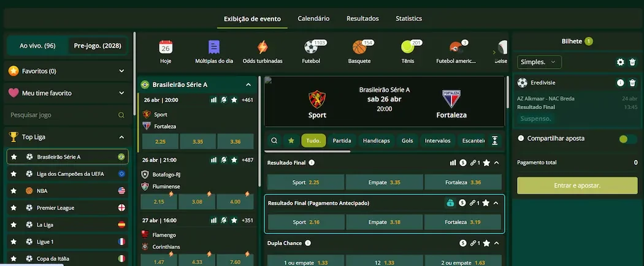Viewport: 644px width, 266px height.
Task: Filter markets by the favorites star
Action: [x=291, y=140]
